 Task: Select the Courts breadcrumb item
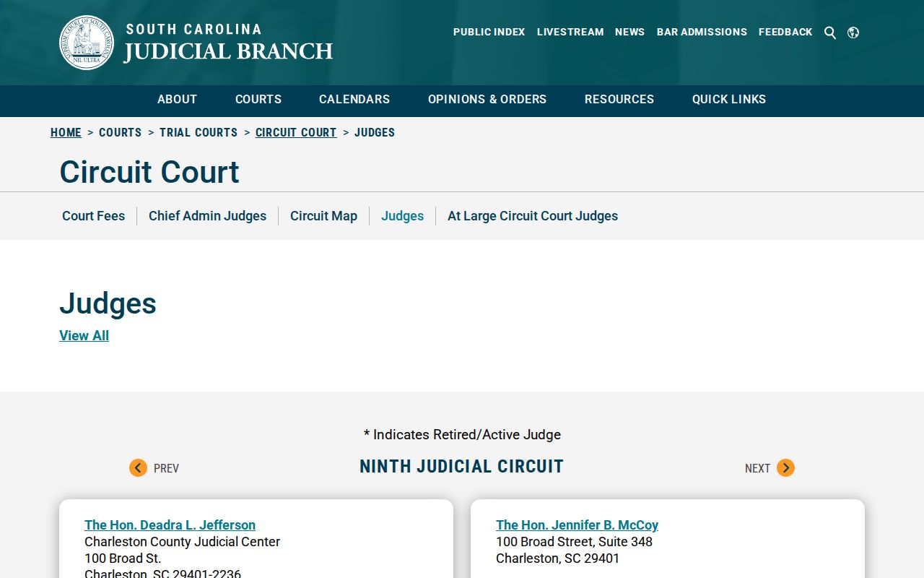coord(121,133)
